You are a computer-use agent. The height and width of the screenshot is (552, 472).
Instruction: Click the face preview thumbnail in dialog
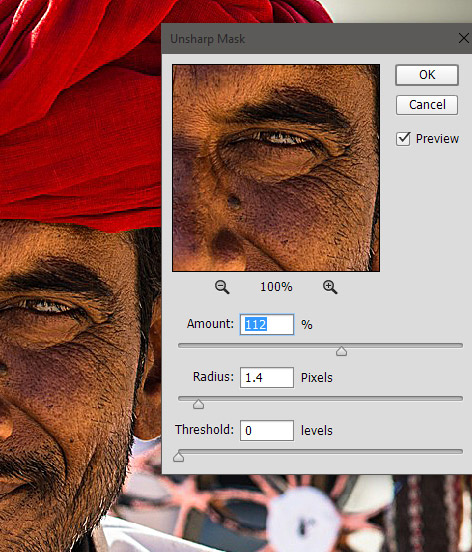(x=276, y=168)
